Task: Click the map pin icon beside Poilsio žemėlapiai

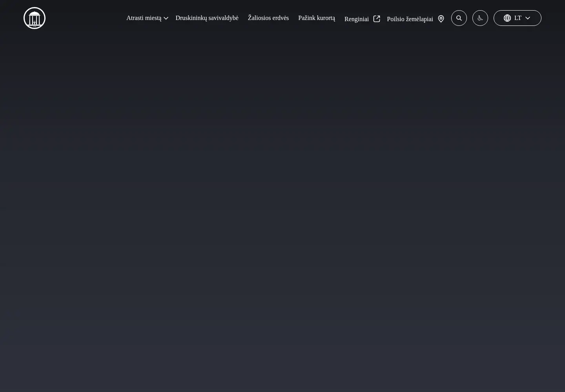Action: point(441,19)
